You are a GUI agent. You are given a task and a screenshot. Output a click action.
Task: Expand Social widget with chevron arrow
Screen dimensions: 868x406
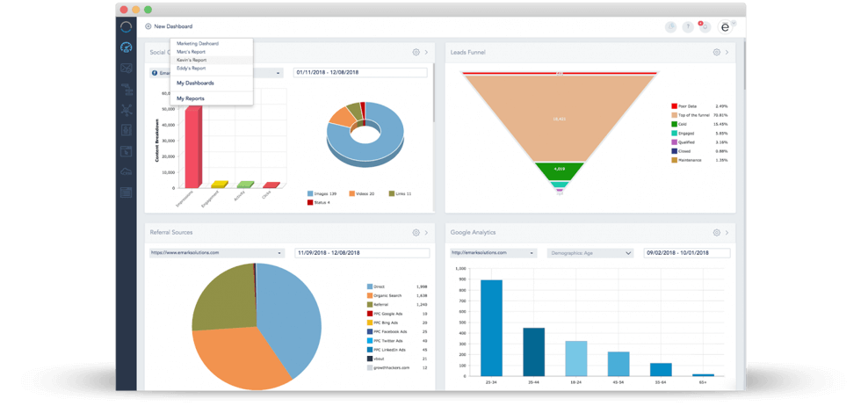pyautogui.click(x=426, y=52)
